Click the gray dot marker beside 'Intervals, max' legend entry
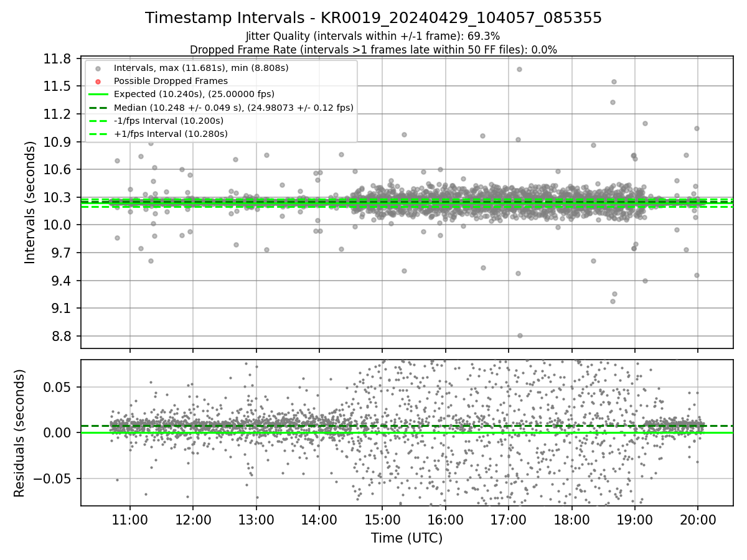 tap(98, 68)
